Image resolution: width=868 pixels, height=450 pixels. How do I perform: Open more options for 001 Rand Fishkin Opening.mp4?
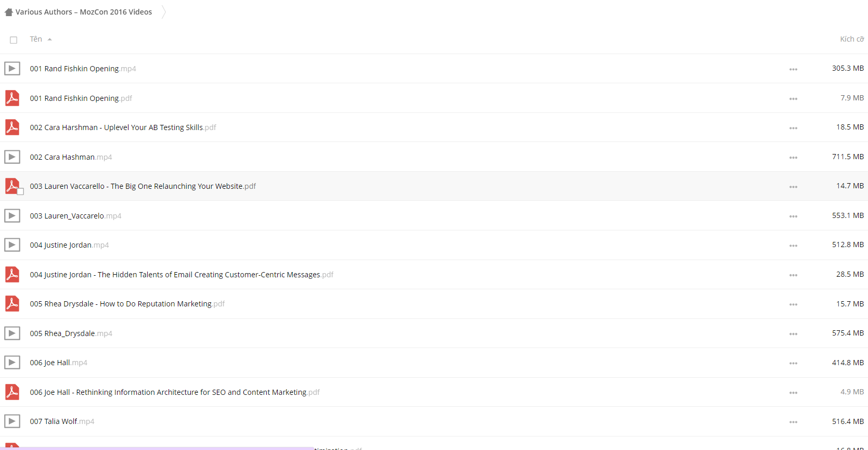click(793, 69)
